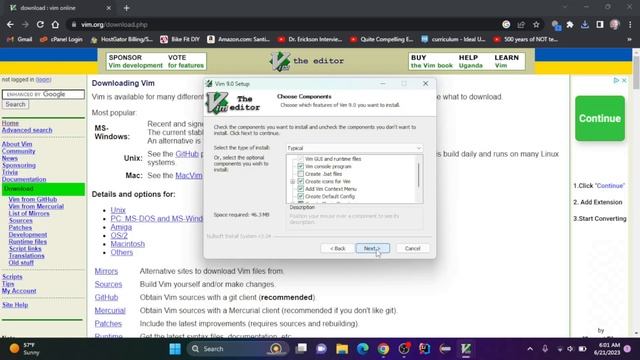Switch to Google Chrome on the taskbar
The width and height of the screenshot is (640, 360).
(x=383, y=349)
